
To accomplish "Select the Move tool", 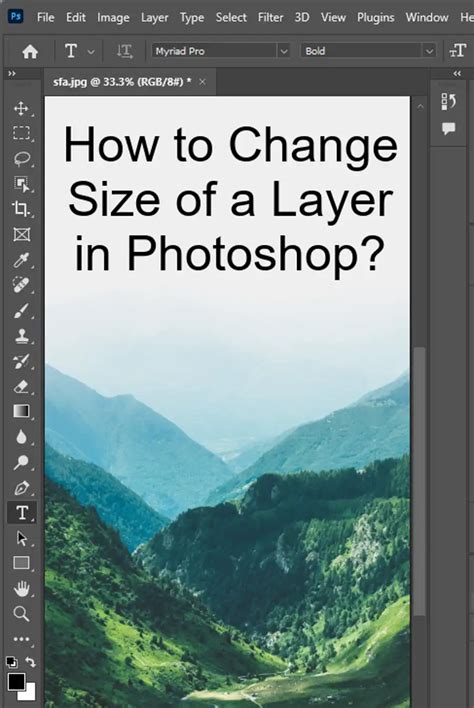I will 21,108.
